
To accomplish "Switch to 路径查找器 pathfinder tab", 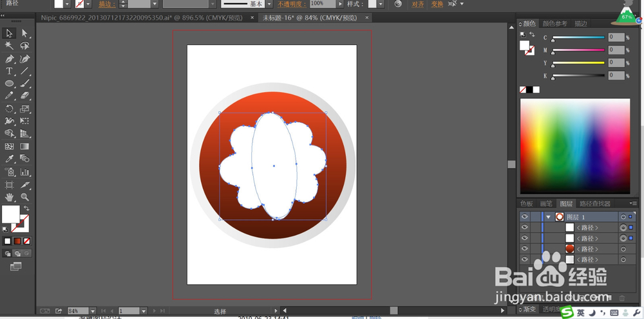I will (594, 203).
